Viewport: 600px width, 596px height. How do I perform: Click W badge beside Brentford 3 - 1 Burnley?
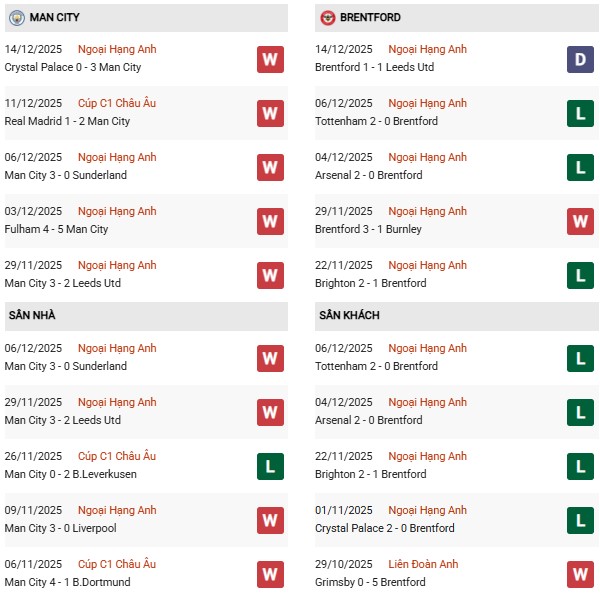click(580, 221)
